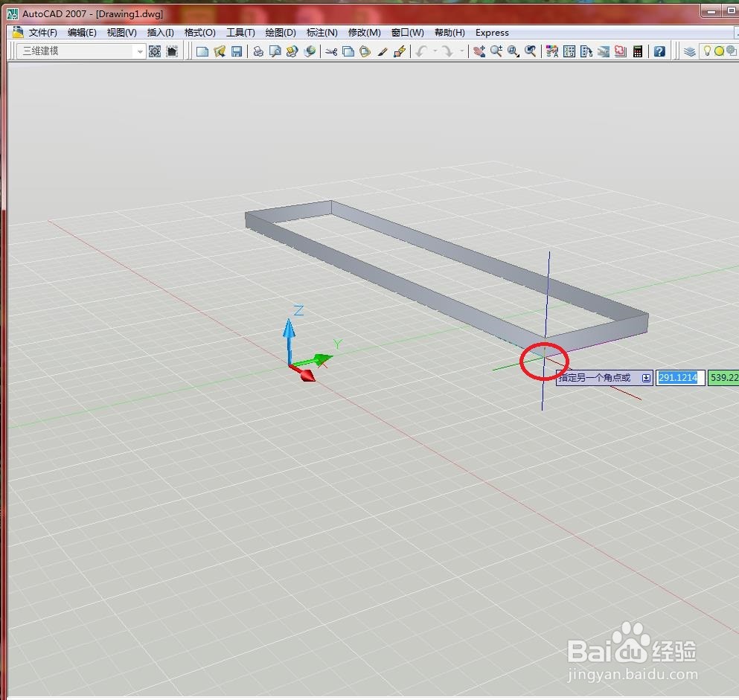Image resolution: width=739 pixels, height=700 pixels.
Task: Open the 插入(I) menu
Action: pos(160,33)
